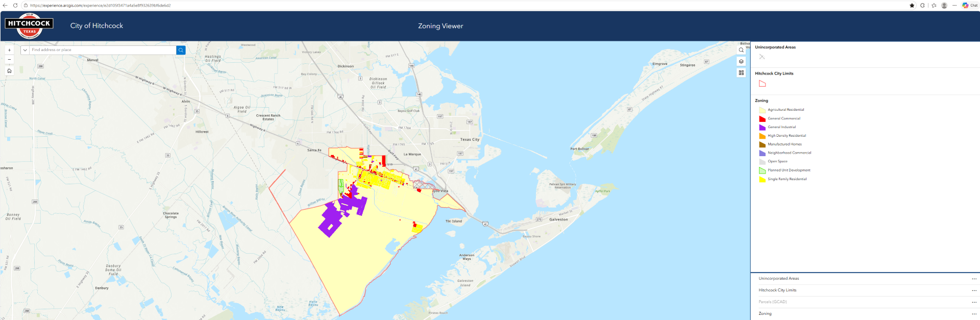Click the Hitchcock City Limits legend heading
This screenshot has width=980, height=320.
click(x=774, y=73)
